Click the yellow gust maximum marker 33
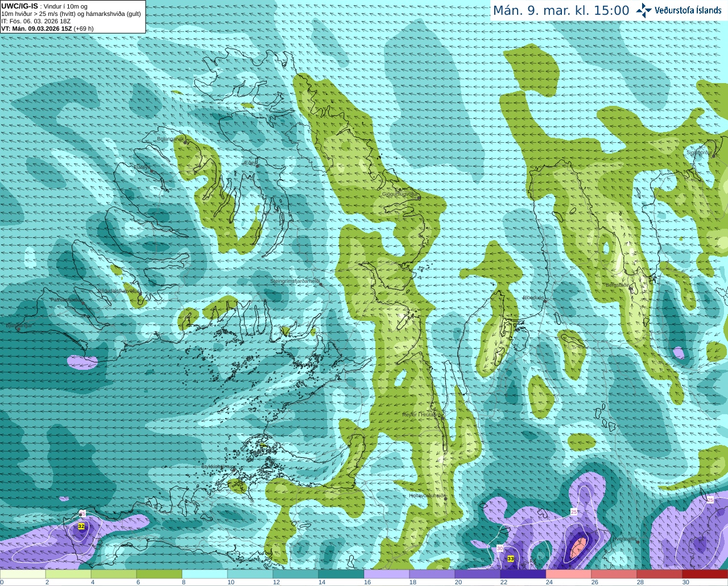728x586 pixels. click(511, 559)
